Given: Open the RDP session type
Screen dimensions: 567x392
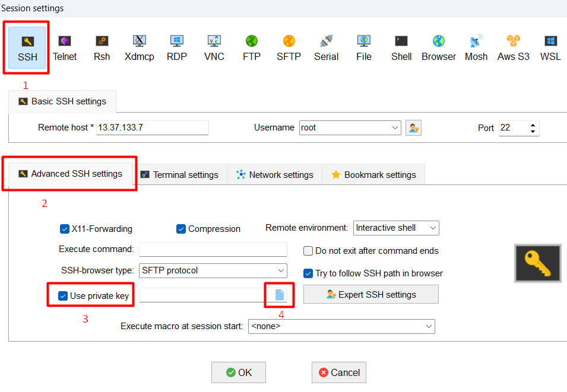Looking at the screenshot, I should [177, 47].
